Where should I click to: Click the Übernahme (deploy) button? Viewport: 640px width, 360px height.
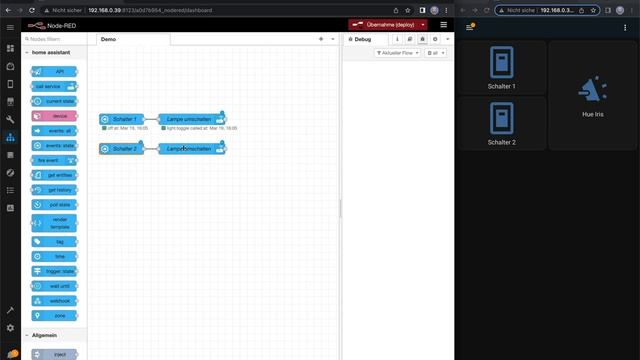pos(384,25)
